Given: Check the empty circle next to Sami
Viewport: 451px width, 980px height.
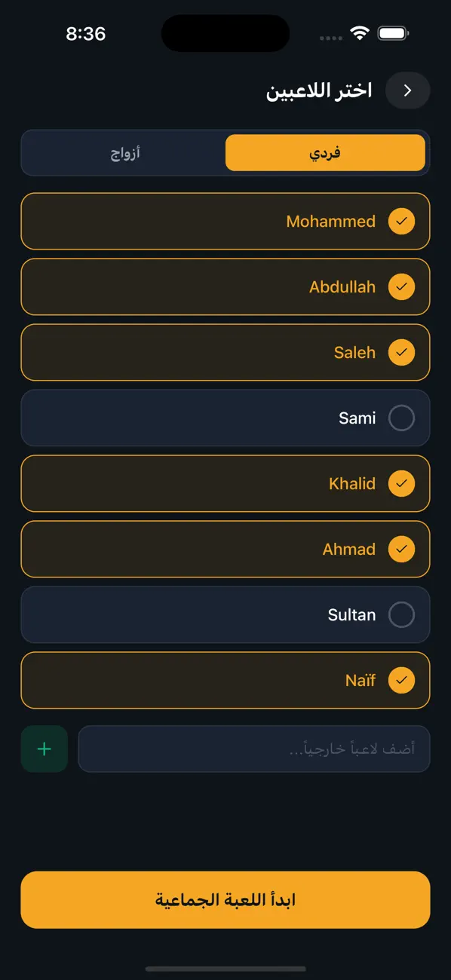Looking at the screenshot, I should coord(401,418).
